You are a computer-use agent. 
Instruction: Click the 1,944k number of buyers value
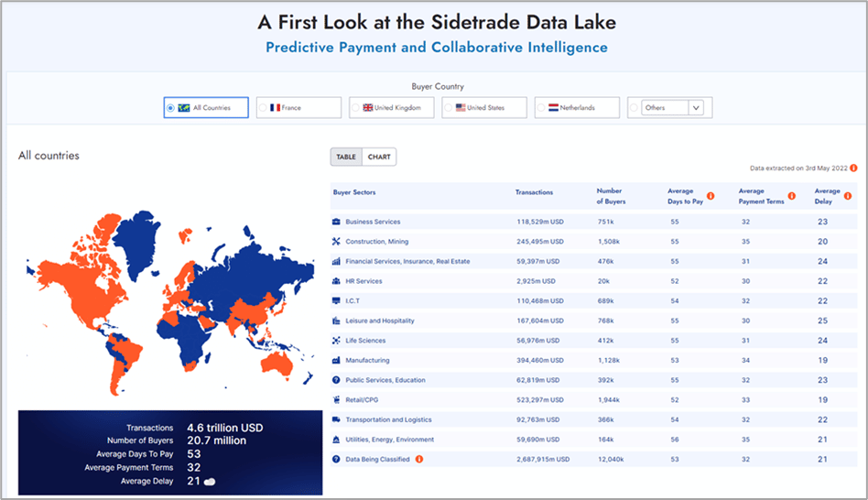pyautogui.click(x=608, y=400)
